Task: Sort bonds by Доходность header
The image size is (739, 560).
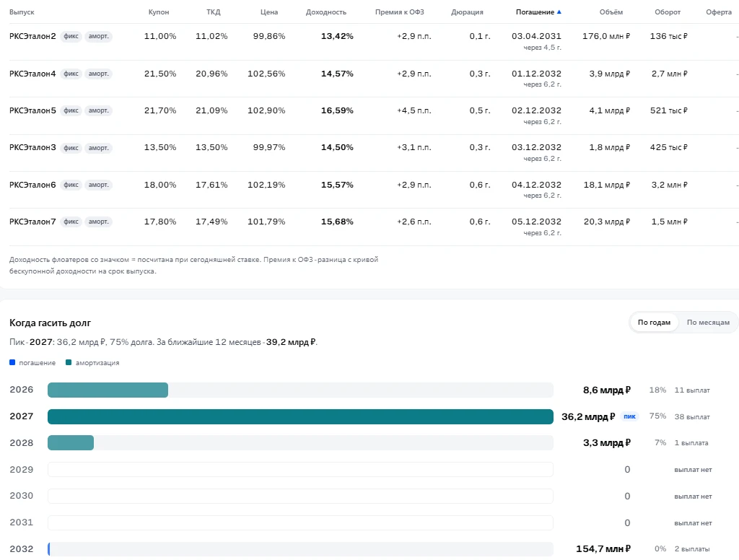Action: tap(326, 12)
